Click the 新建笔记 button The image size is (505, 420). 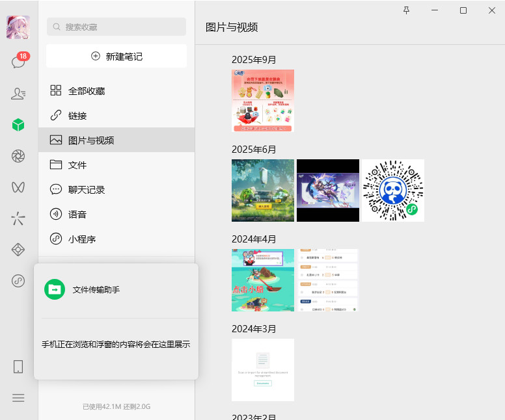(x=116, y=57)
